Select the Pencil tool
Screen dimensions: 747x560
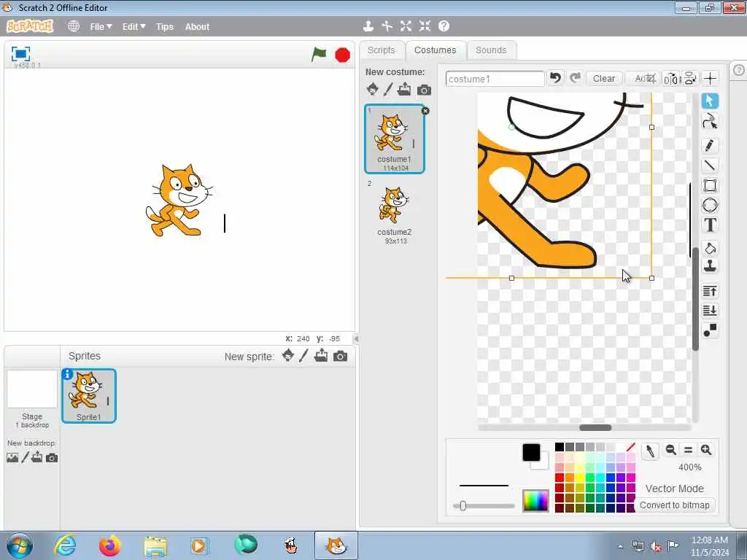tap(710, 145)
